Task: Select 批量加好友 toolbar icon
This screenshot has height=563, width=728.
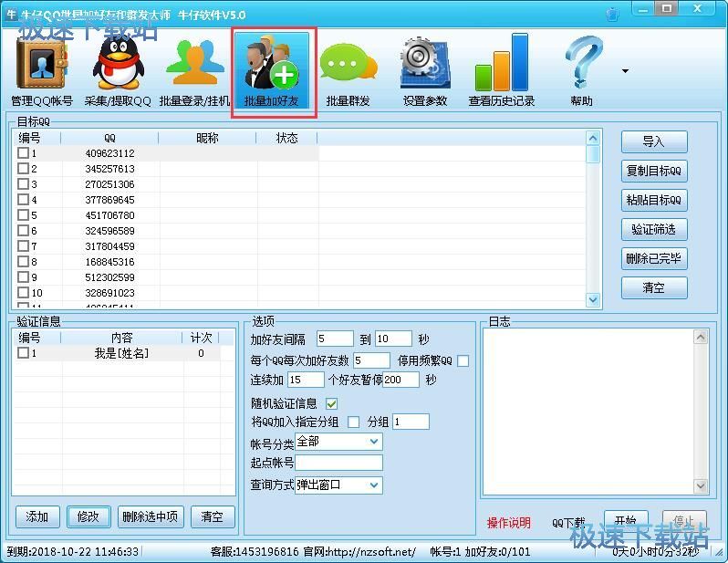Action: (273, 69)
